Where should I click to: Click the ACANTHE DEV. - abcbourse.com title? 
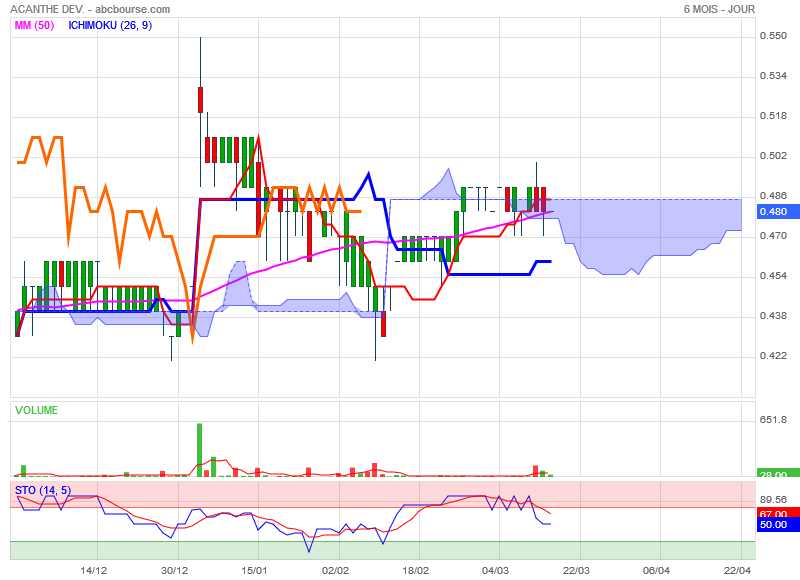pyautogui.click(x=90, y=9)
